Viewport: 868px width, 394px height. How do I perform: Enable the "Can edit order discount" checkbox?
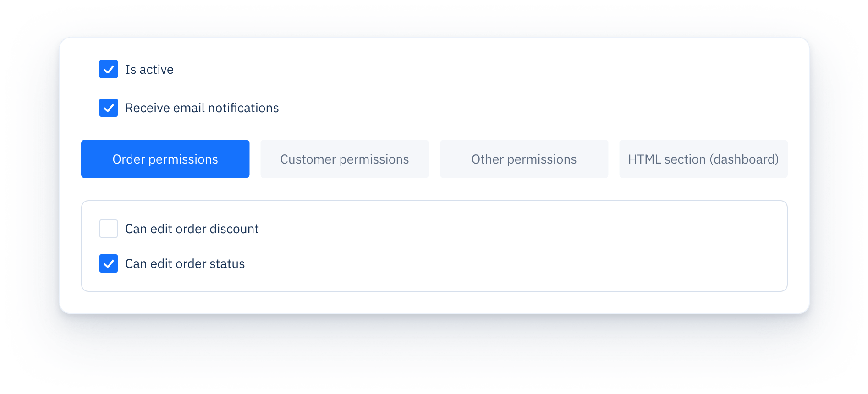click(109, 229)
